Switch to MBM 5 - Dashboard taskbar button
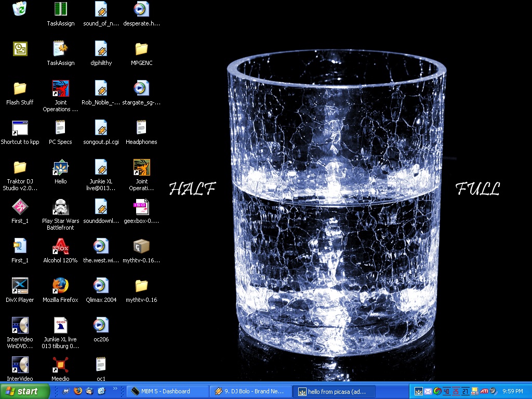This screenshot has height=399, width=532. [168, 391]
